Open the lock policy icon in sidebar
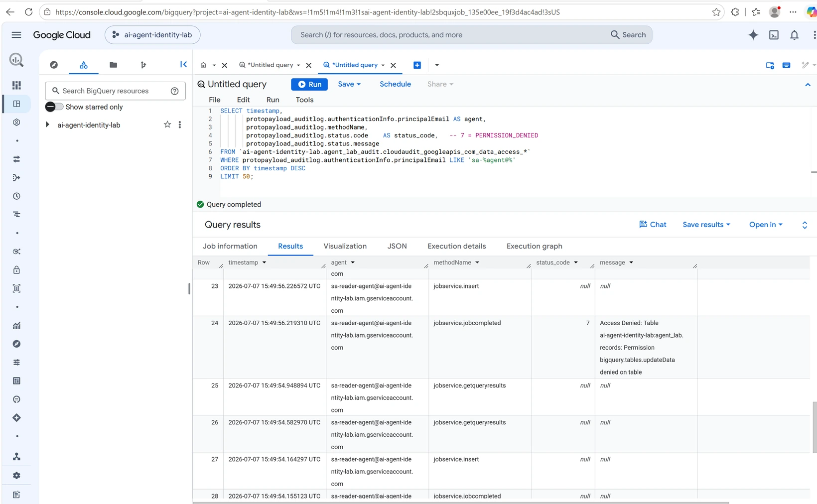The image size is (817, 504). pyautogui.click(x=16, y=270)
